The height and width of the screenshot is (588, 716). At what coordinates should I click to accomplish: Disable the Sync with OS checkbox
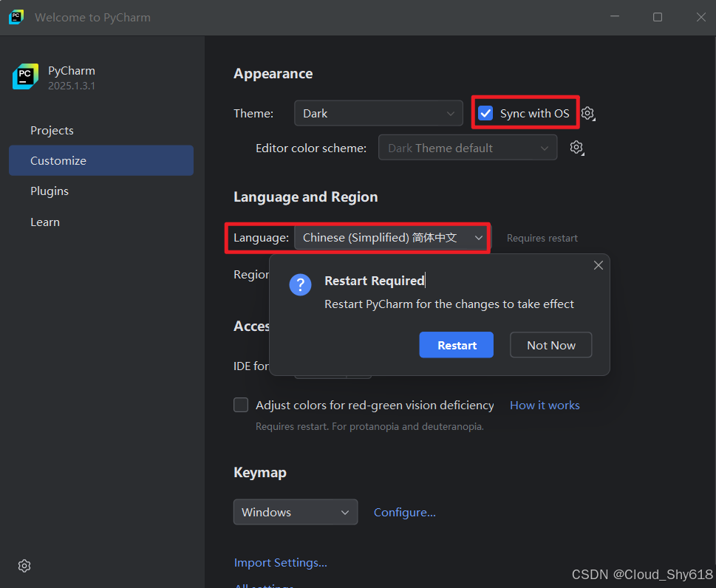[x=485, y=113]
